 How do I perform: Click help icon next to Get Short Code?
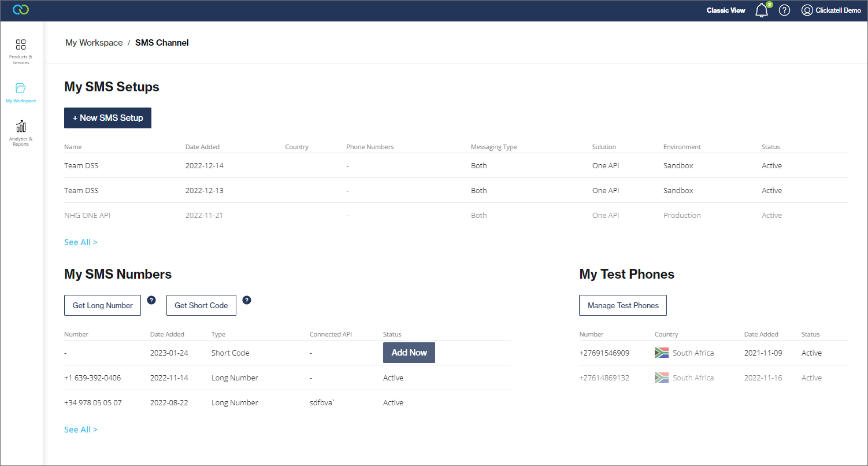pyautogui.click(x=247, y=299)
